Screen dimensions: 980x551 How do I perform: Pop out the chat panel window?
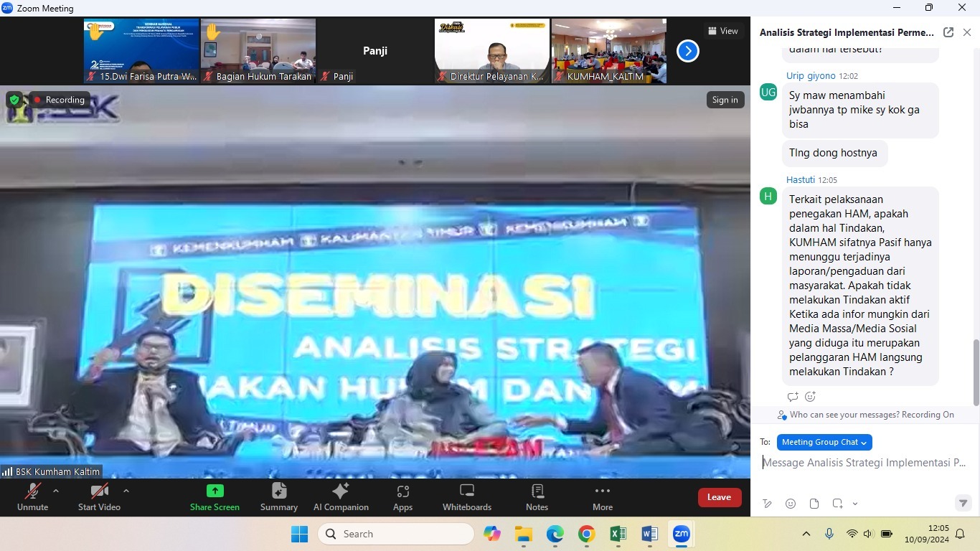948,32
